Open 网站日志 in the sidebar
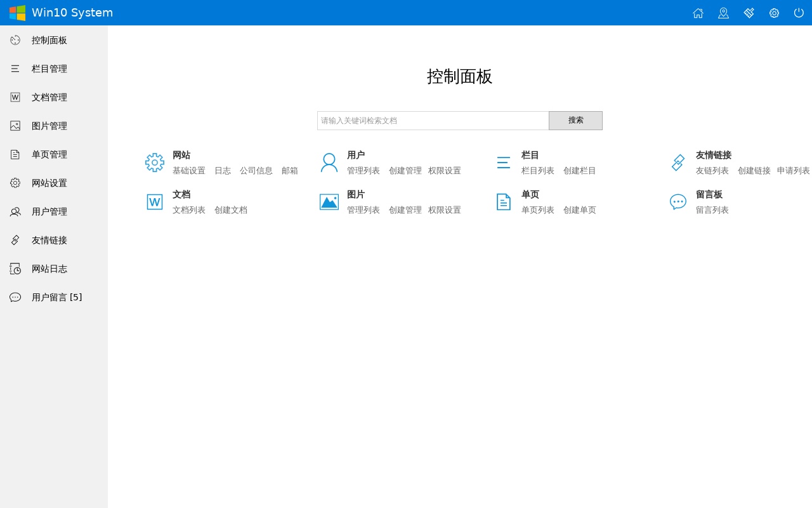Image resolution: width=812 pixels, height=508 pixels. point(49,269)
